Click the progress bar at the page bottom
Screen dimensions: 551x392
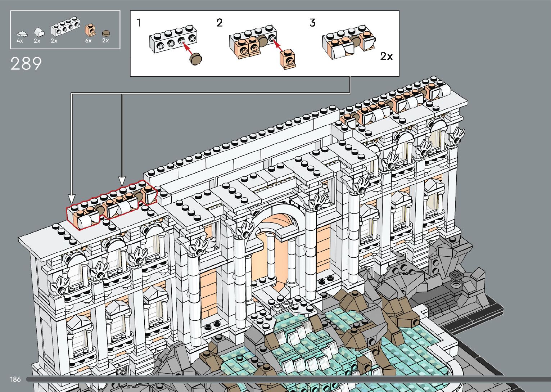tap(288, 379)
